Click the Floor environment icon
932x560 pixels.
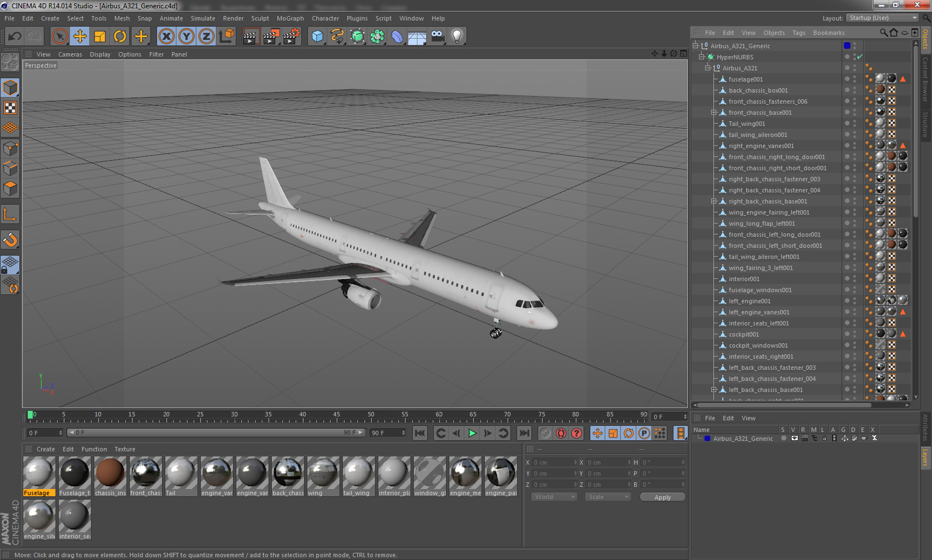point(417,37)
